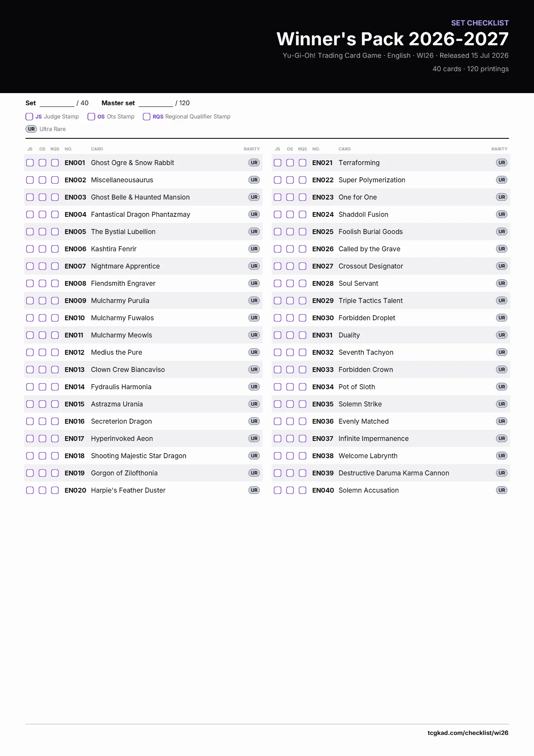
Task: Tick the Regional Qualifier Stamp legend checkbox
Action: tap(146, 116)
